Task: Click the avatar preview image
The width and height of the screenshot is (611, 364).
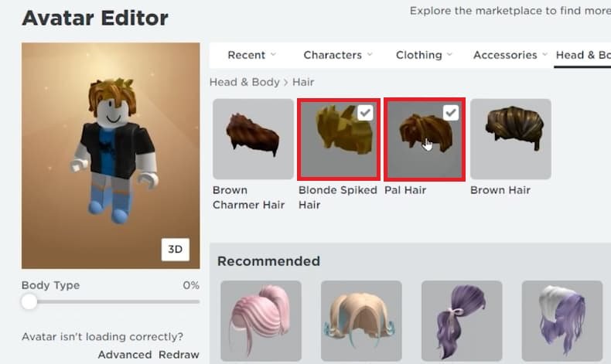Action: (111, 155)
